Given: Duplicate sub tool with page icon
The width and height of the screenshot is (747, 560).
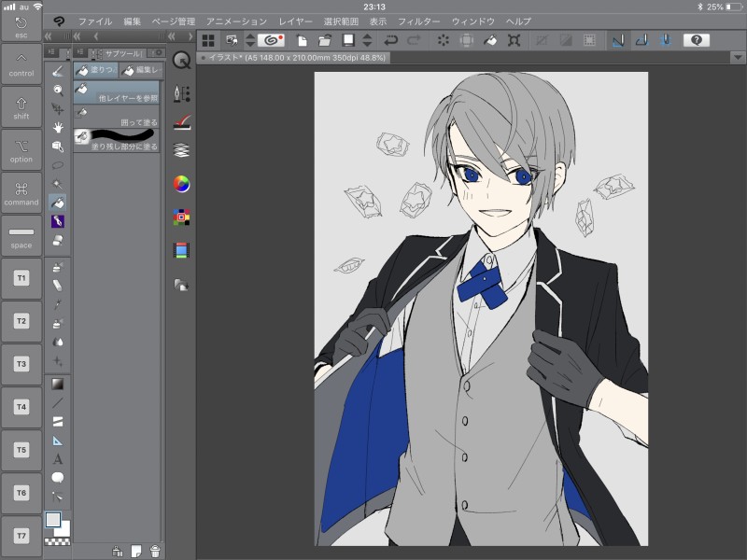Looking at the screenshot, I should [x=136, y=551].
